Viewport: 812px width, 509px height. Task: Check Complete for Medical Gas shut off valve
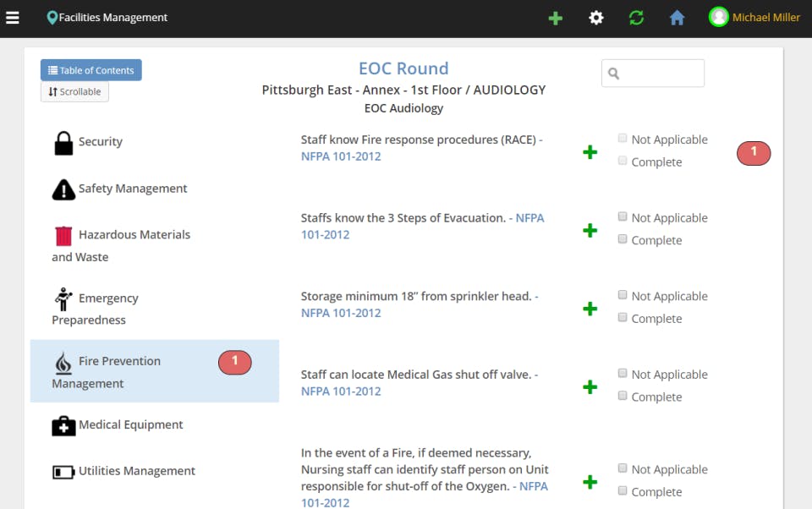(623, 396)
